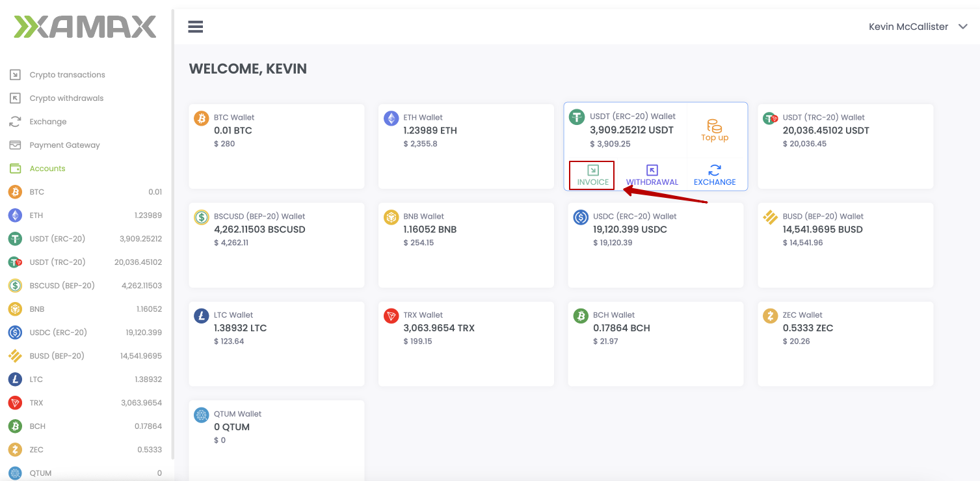Open the QTUM Wallet card
This screenshot has width=980, height=481.
tap(276, 441)
